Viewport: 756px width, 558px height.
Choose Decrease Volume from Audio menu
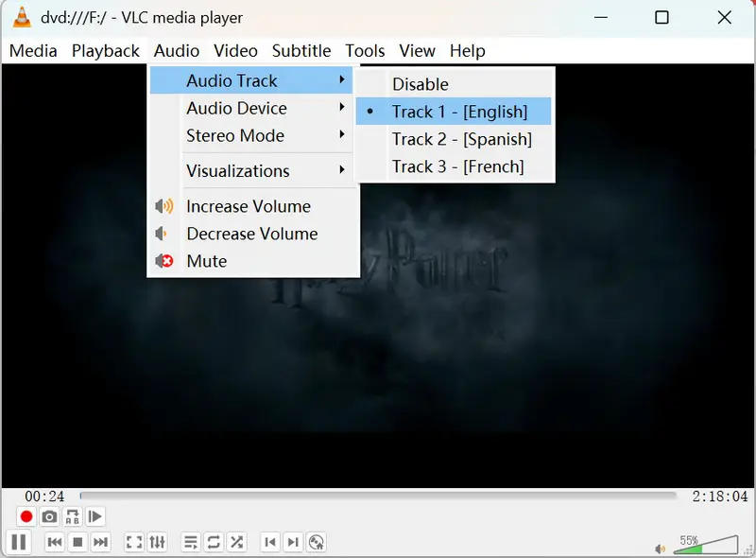251,235
